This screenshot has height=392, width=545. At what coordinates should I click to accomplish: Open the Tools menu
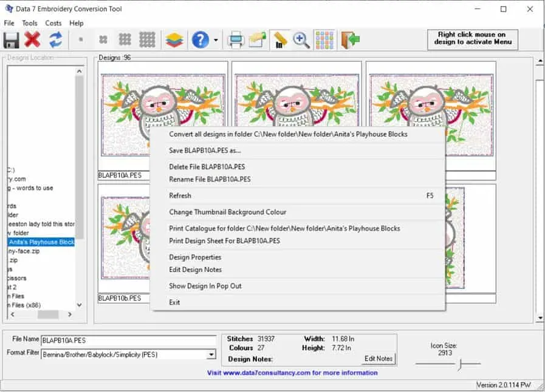(x=30, y=23)
